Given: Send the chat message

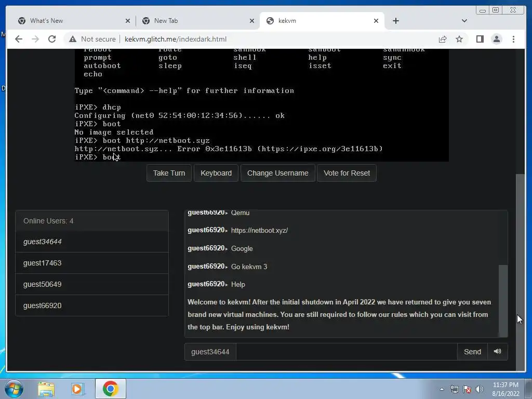Looking at the screenshot, I should pyautogui.click(x=472, y=352).
